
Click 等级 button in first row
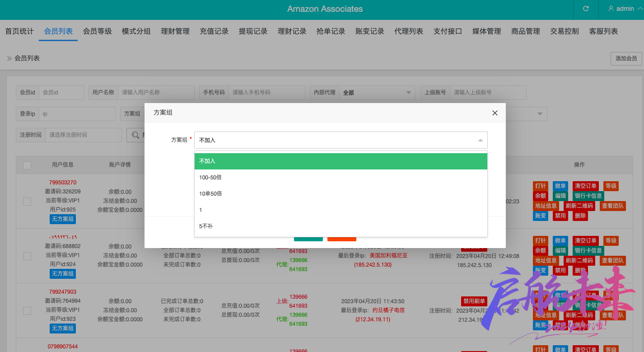611,186
